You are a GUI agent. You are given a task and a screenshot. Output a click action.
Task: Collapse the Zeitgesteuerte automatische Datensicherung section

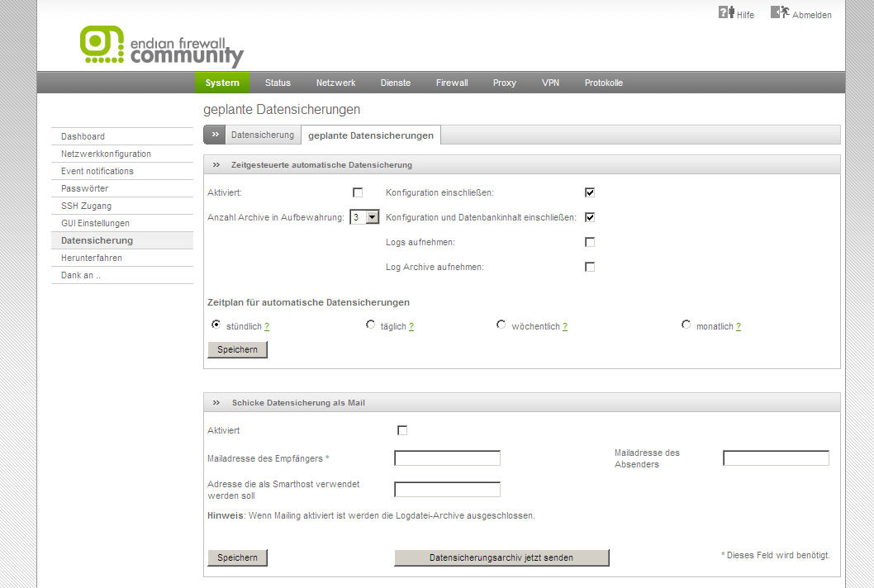coord(216,165)
